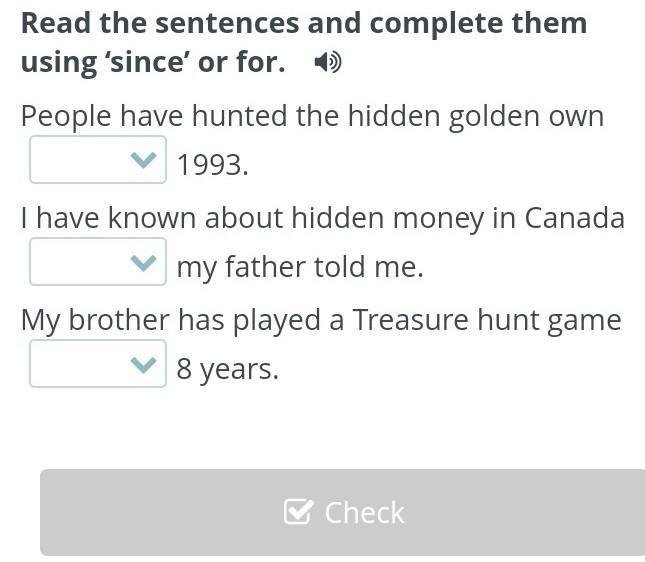Click the chevron arrow beside "my father told me."
This screenshot has height=562, width=645.
pos(145,263)
